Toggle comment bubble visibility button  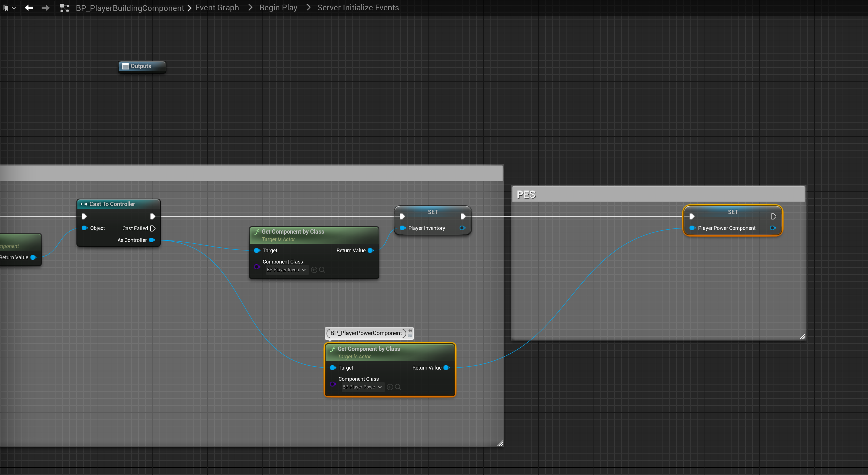pos(410,336)
